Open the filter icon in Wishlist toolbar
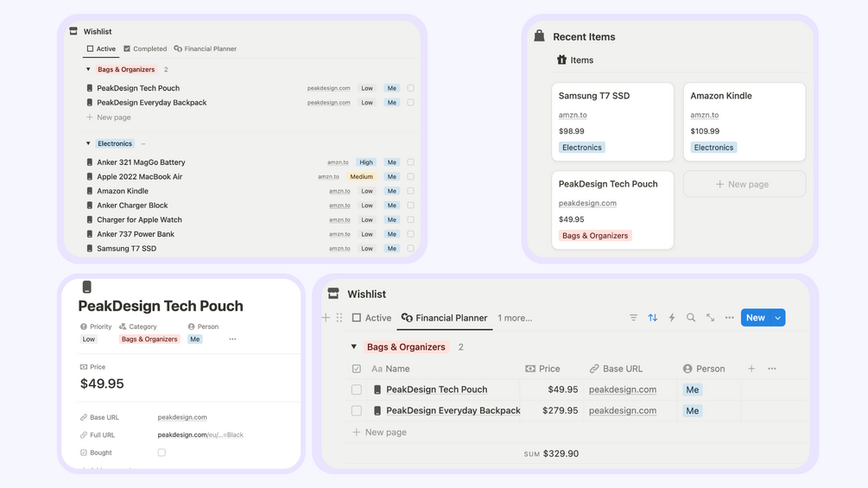The width and height of the screenshot is (868, 488). pyautogui.click(x=633, y=318)
